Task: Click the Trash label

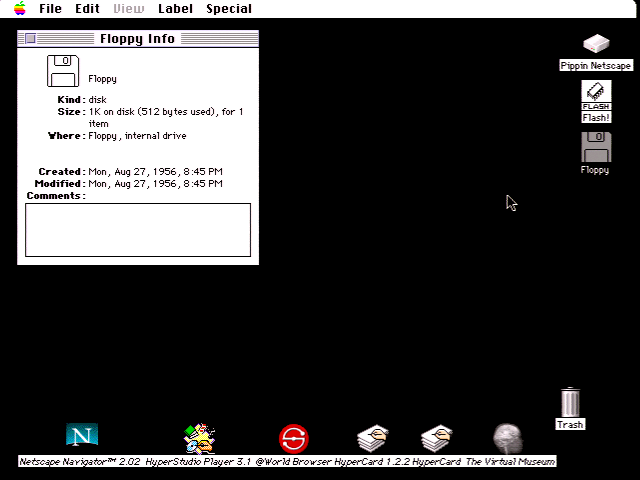Action: point(570,424)
